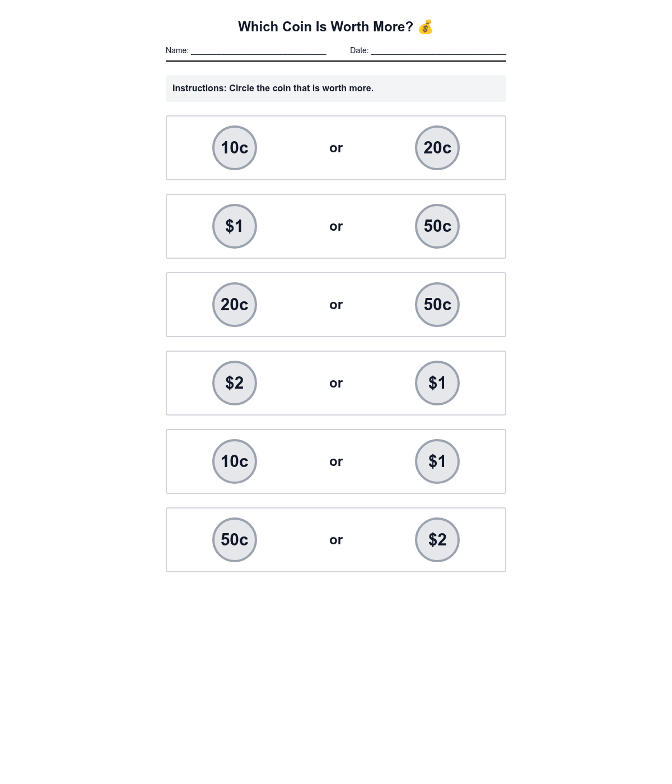This screenshot has height=784, width=672.
Task: Select the 50c coin in the last row
Action: [235, 540]
